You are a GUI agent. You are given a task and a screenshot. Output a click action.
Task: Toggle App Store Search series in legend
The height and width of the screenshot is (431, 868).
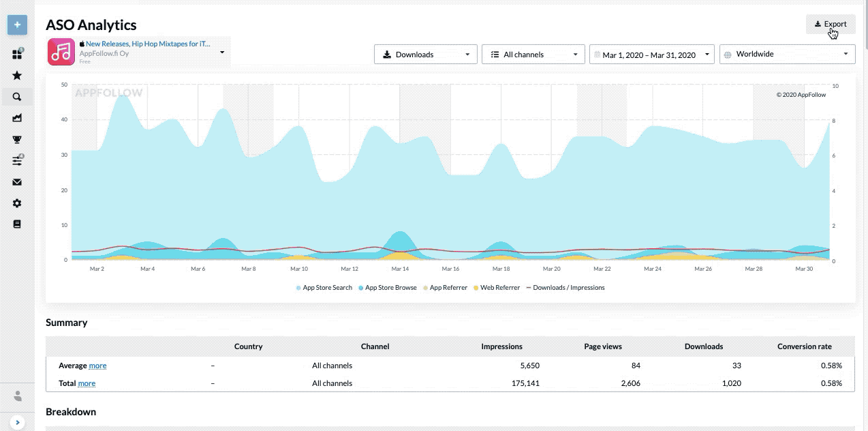pyautogui.click(x=324, y=288)
